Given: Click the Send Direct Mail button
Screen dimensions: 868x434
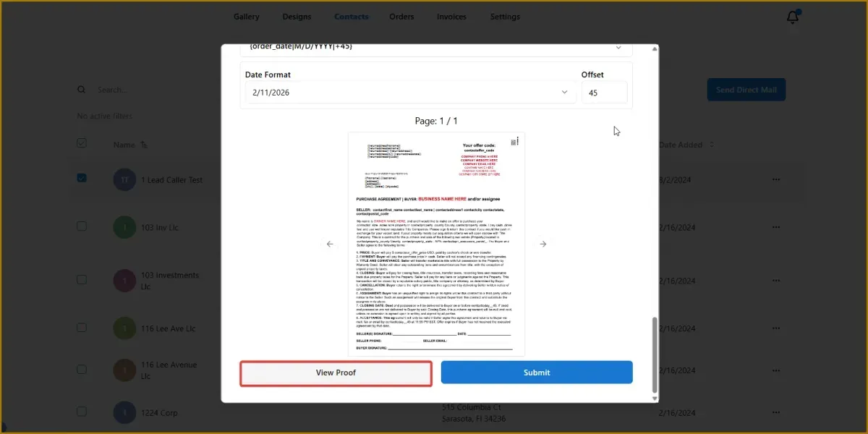Looking at the screenshot, I should [746, 90].
